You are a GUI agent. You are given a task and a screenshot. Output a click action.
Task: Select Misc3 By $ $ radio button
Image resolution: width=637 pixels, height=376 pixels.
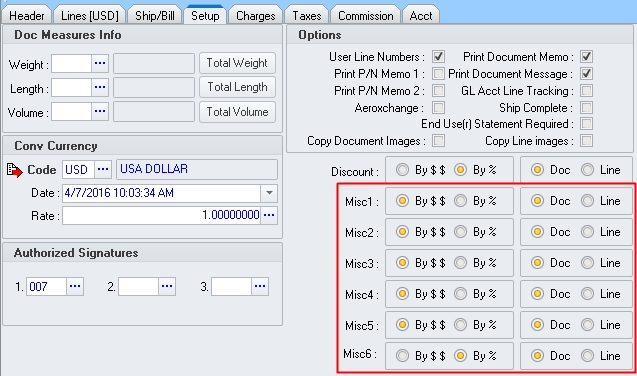tap(402, 263)
